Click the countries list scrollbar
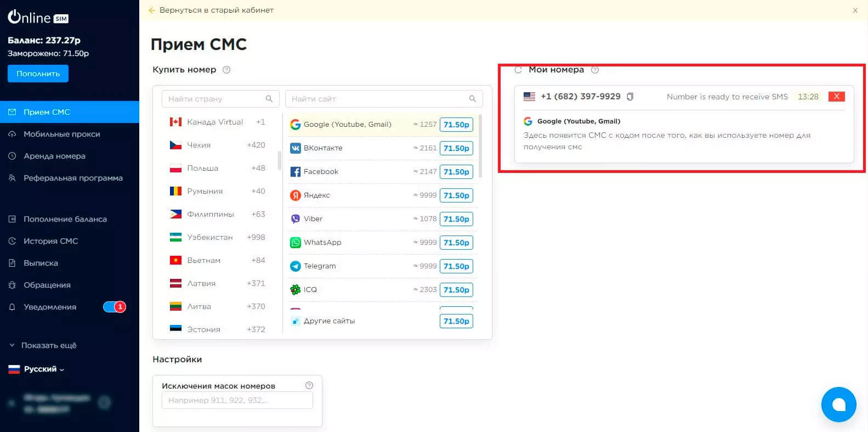Image resolution: width=868 pixels, height=432 pixels. pos(280,160)
